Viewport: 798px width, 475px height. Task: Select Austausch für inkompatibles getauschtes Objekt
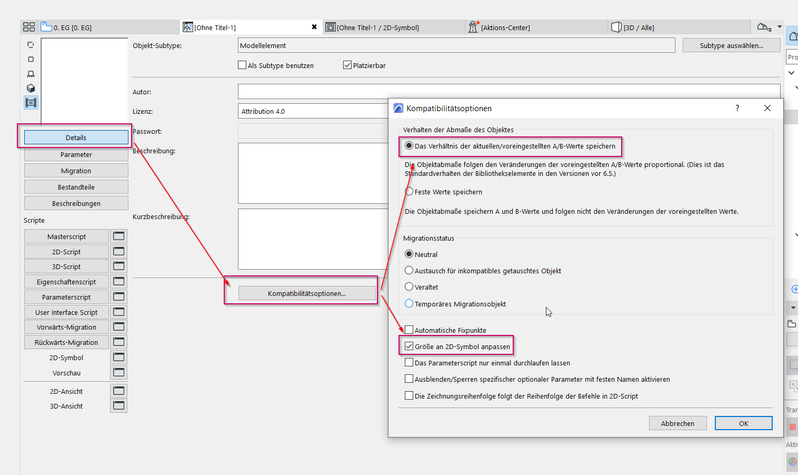point(409,270)
